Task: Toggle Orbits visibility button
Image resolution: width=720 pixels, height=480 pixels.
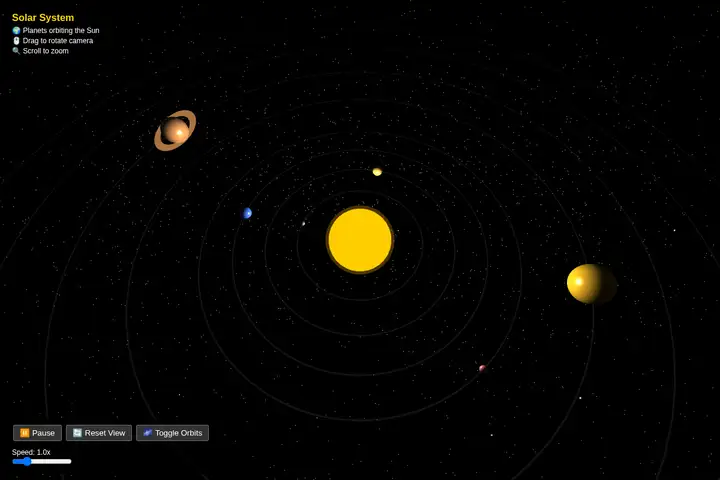Action: point(172,433)
